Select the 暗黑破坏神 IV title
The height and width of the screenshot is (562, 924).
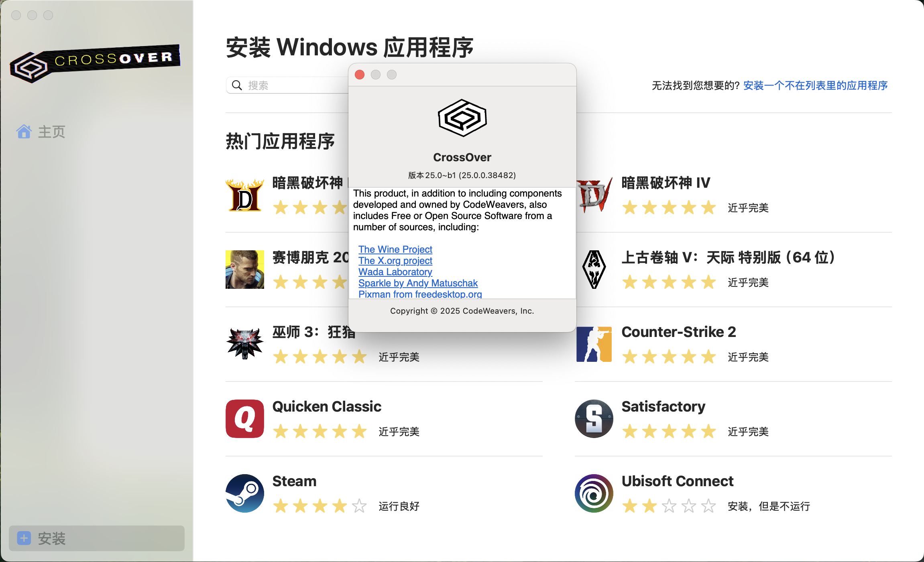point(666,183)
